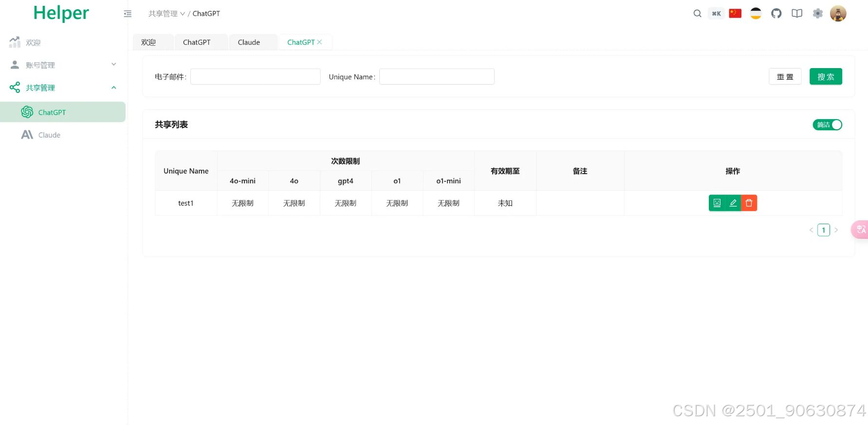Switch to the Claude tab
Screen dimensions: 868x425
pos(253,42)
